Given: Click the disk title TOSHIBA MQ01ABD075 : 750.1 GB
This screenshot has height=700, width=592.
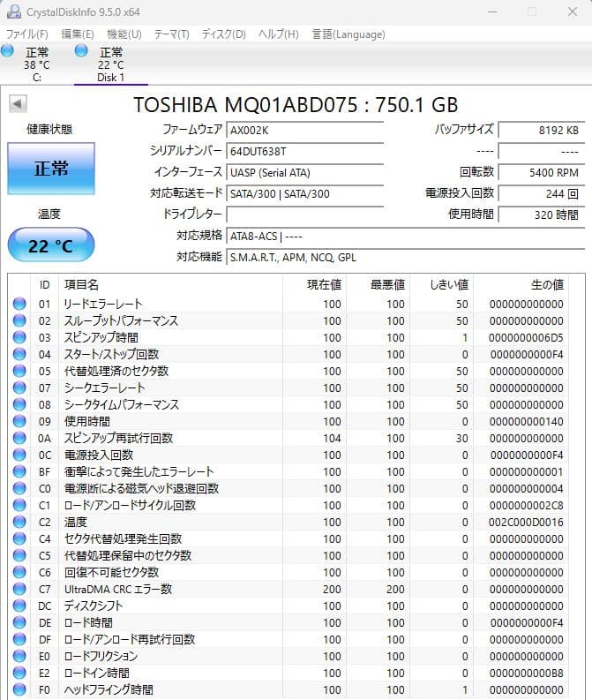Looking at the screenshot, I should [x=296, y=105].
